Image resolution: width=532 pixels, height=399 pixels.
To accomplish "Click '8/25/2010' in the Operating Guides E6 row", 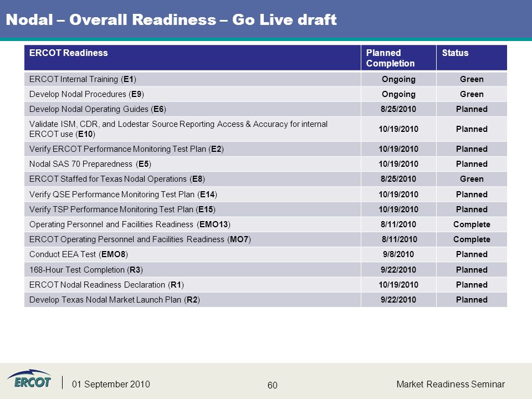I will pos(398,109).
